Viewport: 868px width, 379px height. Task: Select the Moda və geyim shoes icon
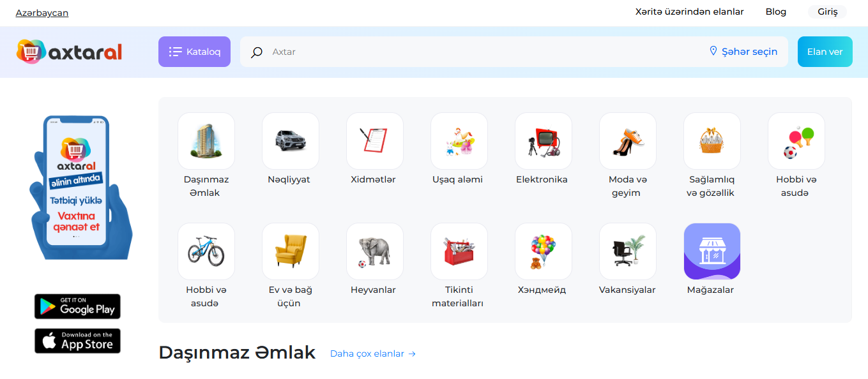pyautogui.click(x=627, y=141)
